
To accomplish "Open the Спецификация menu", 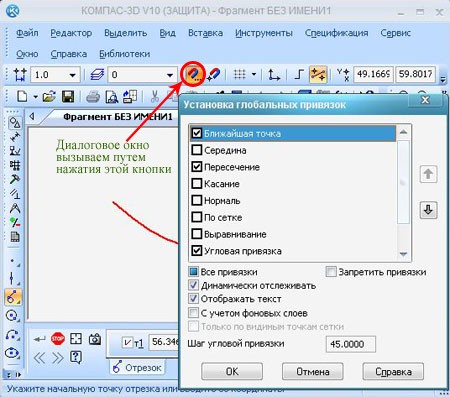I will 336,33.
